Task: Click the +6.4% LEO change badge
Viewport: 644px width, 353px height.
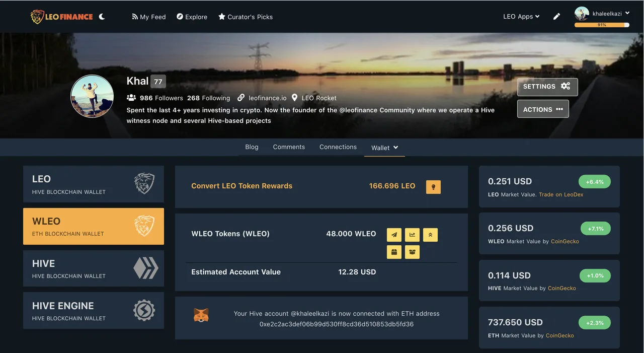Action: (x=595, y=182)
